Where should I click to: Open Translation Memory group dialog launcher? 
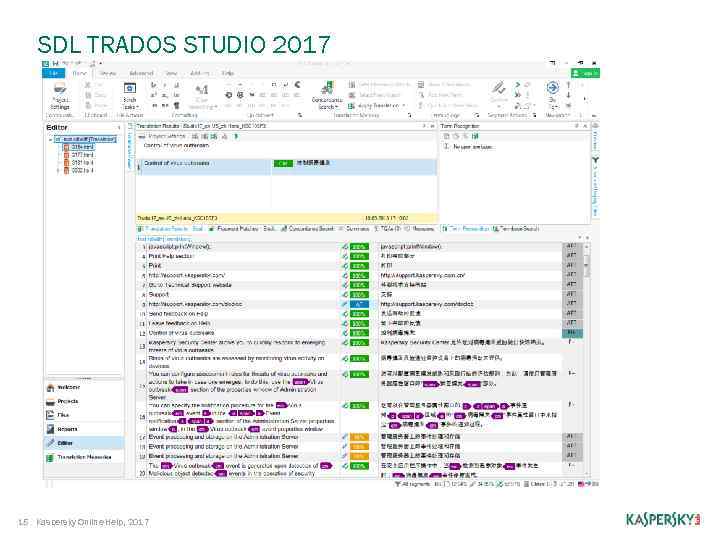tap(410, 115)
